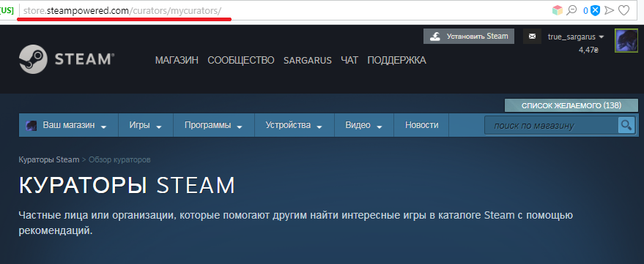Focus the поиск по магазину search field
Screen dimensions: 644x264
(x=552, y=126)
